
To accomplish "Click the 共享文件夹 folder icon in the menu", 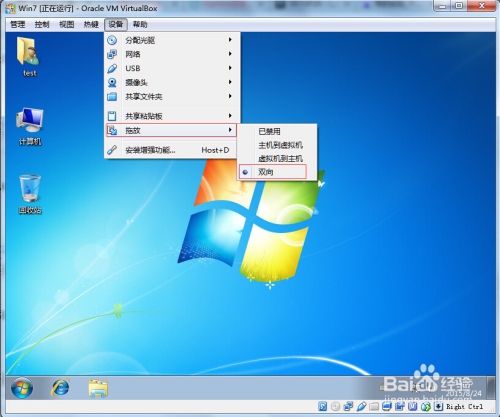I will pyautogui.click(x=112, y=97).
